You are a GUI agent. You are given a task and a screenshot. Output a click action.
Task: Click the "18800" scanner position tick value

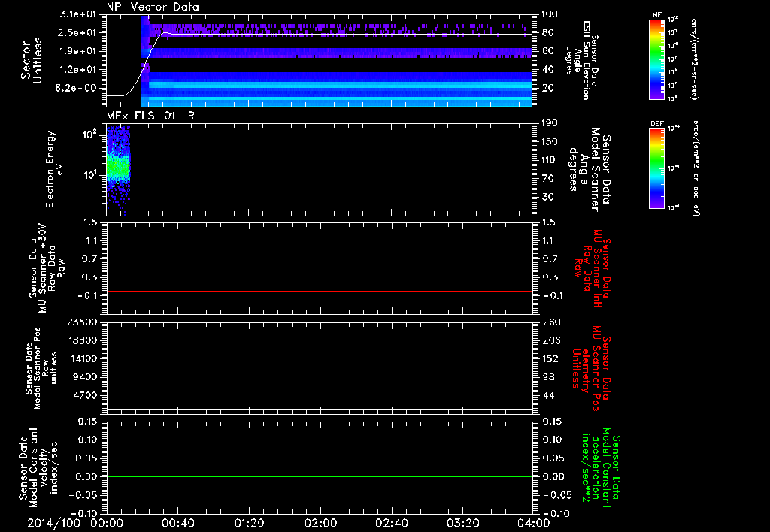click(81, 340)
